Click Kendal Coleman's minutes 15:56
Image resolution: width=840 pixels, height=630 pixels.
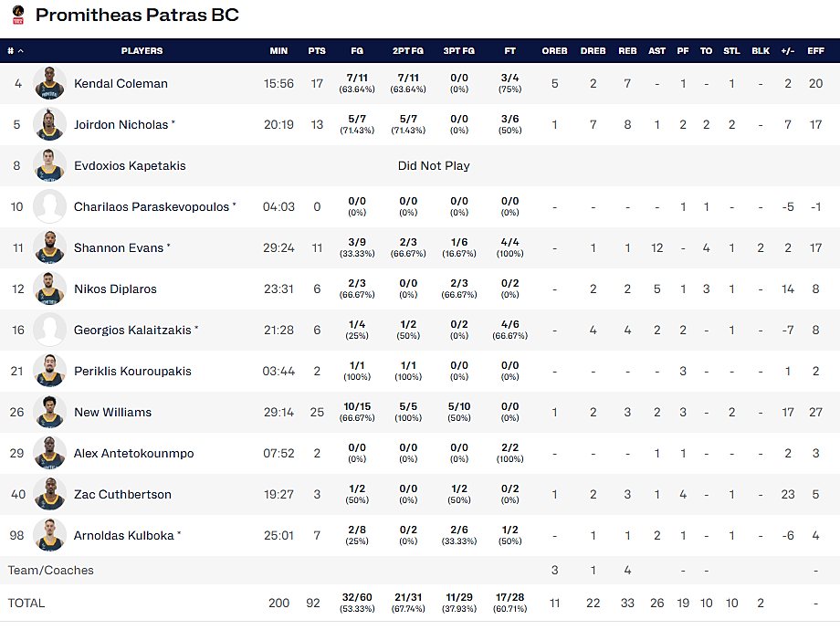(278, 84)
